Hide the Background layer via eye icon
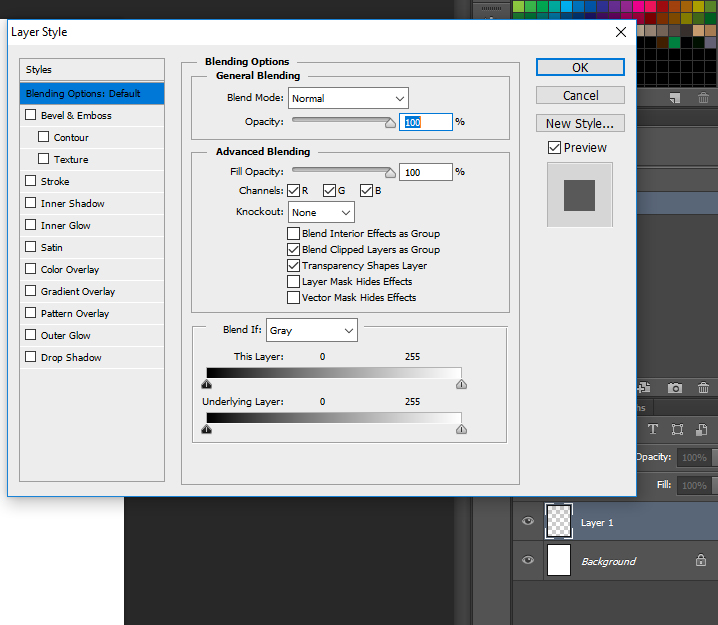Image resolution: width=718 pixels, height=625 pixels. point(528,560)
